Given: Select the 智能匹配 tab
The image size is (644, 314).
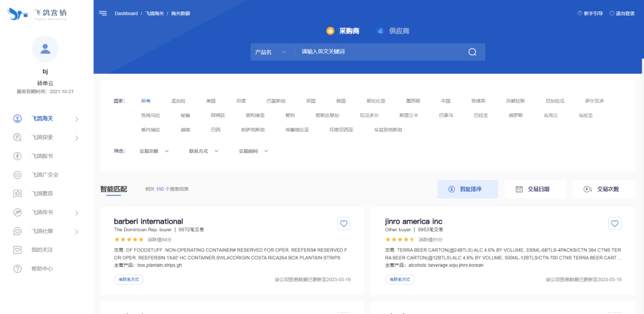Looking at the screenshot, I should 114,189.
